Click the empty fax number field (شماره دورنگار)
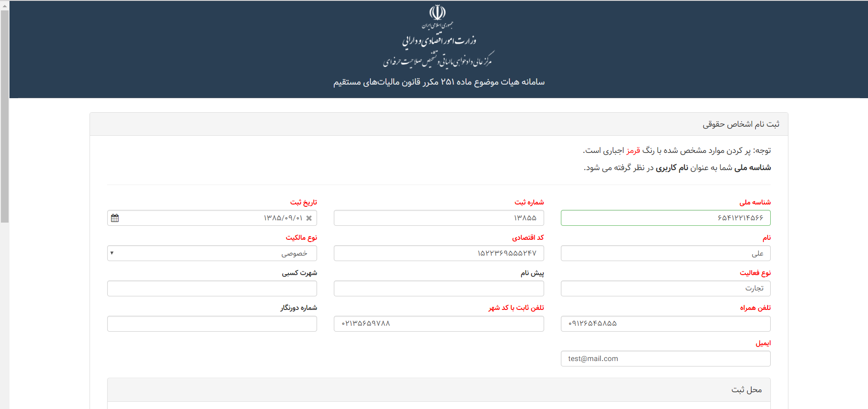868x409 pixels. pos(212,324)
